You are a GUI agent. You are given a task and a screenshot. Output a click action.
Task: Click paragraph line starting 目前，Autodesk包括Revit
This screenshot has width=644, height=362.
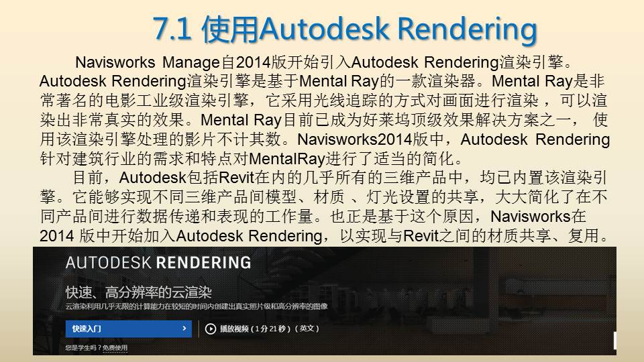point(339,178)
